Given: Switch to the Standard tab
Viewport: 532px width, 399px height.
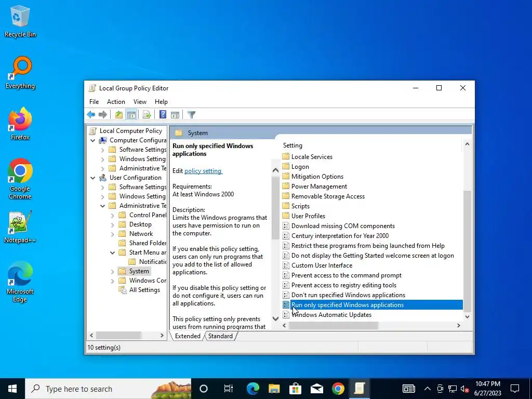Looking at the screenshot, I should pos(220,336).
